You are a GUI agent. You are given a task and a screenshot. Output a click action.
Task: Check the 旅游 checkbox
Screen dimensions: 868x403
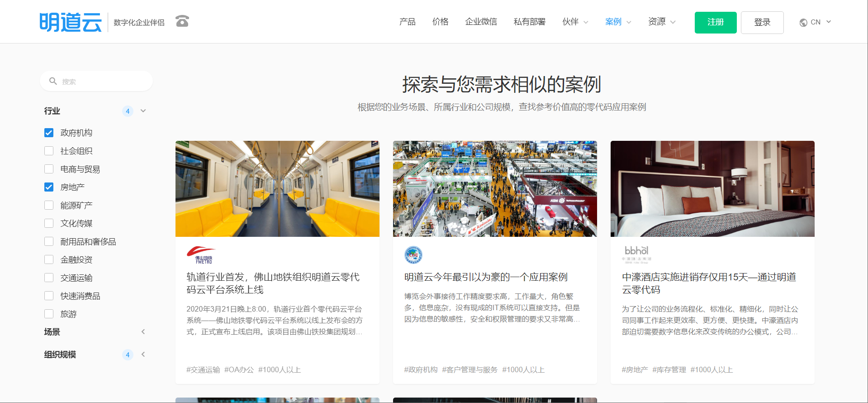click(49, 314)
